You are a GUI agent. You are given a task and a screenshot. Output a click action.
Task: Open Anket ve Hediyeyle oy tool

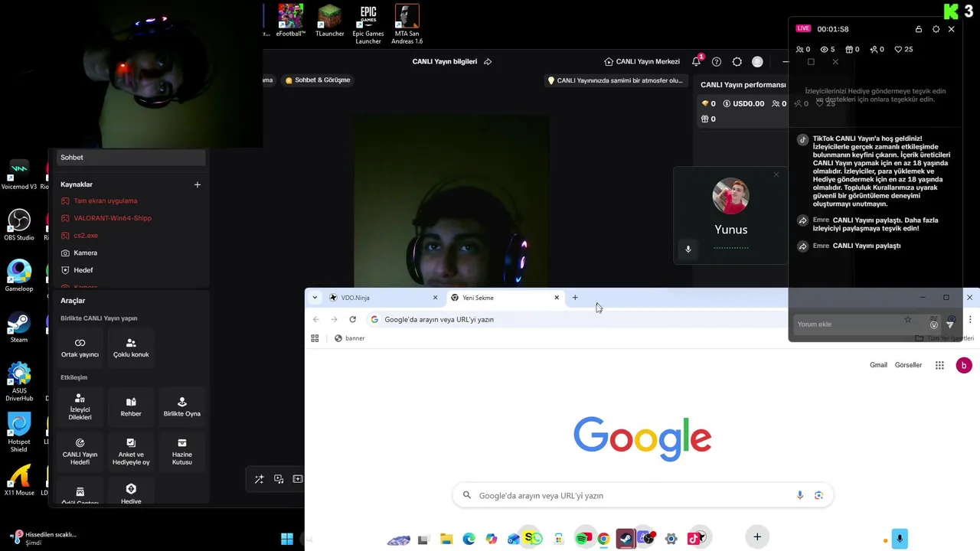coord(131,452)
